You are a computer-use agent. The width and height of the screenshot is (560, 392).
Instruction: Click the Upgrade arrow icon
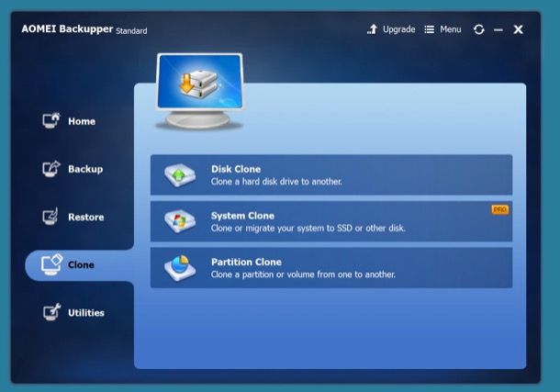click(372, 29)
